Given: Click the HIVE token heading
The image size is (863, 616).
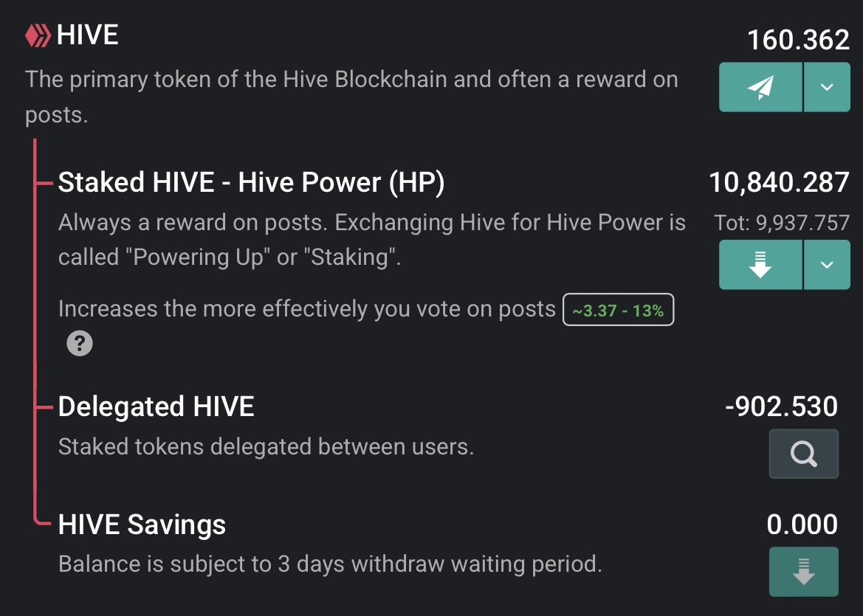Looking at the screenshot, I should (88, 35).
